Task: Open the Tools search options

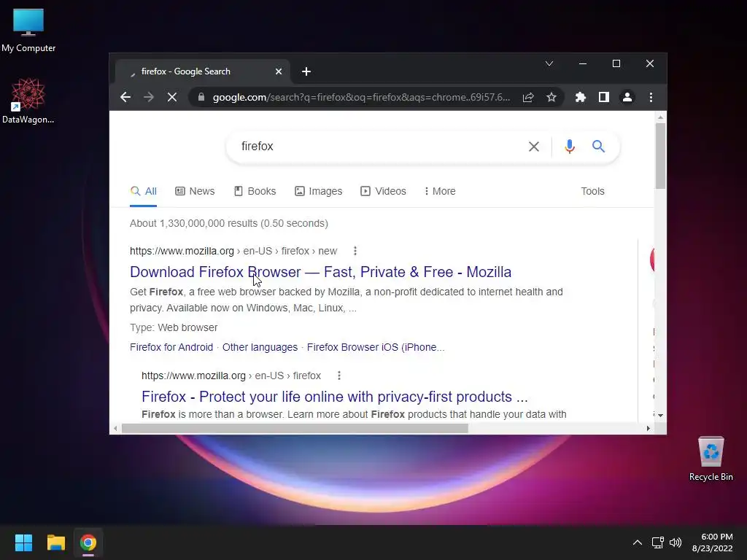Action: pyautogui.click(x=592, y=192)
